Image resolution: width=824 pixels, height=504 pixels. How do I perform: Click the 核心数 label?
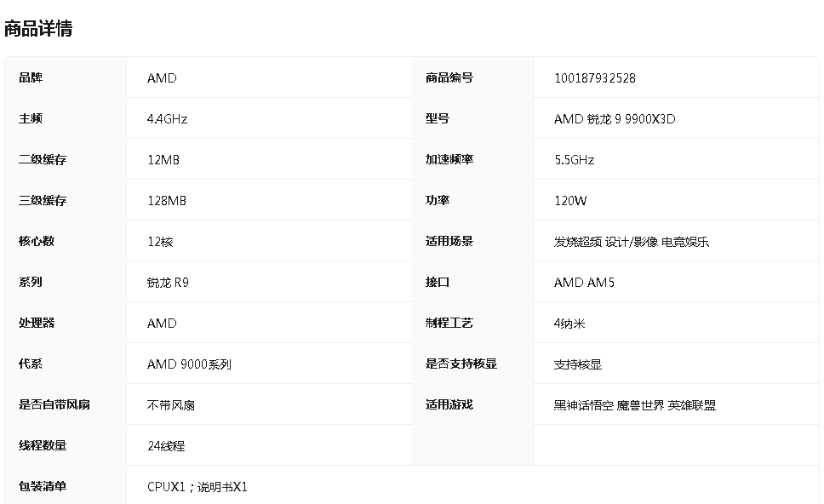tap(37, 241)
